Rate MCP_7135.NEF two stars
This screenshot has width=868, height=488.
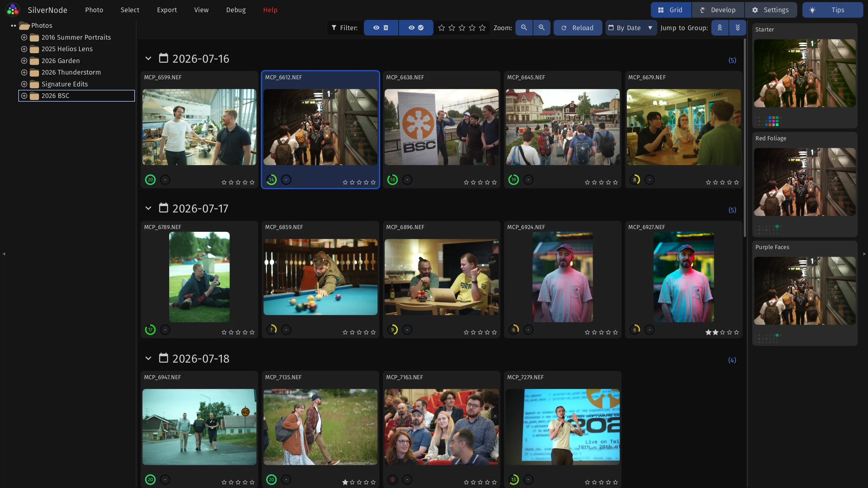pos(352,482)
